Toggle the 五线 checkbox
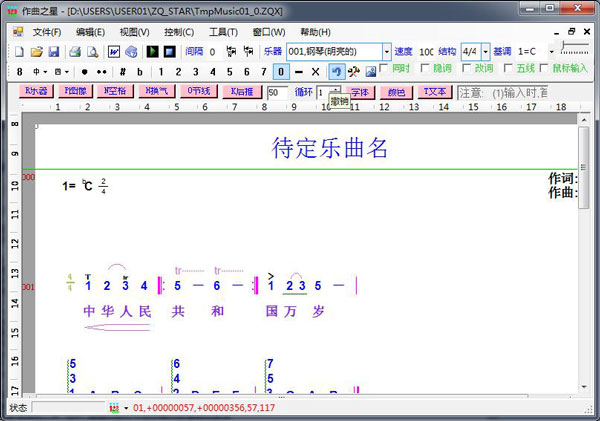 pyautogui.click(x=510, y=69)
